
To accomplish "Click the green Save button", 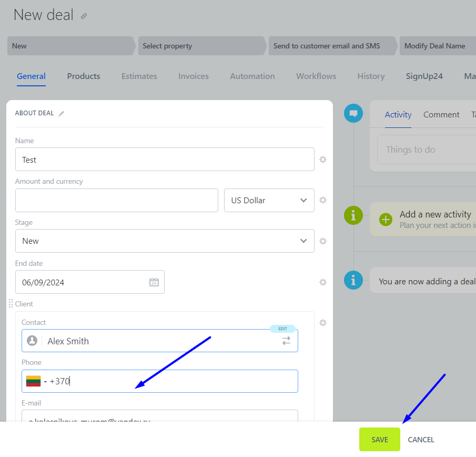I will click(379, 440).
